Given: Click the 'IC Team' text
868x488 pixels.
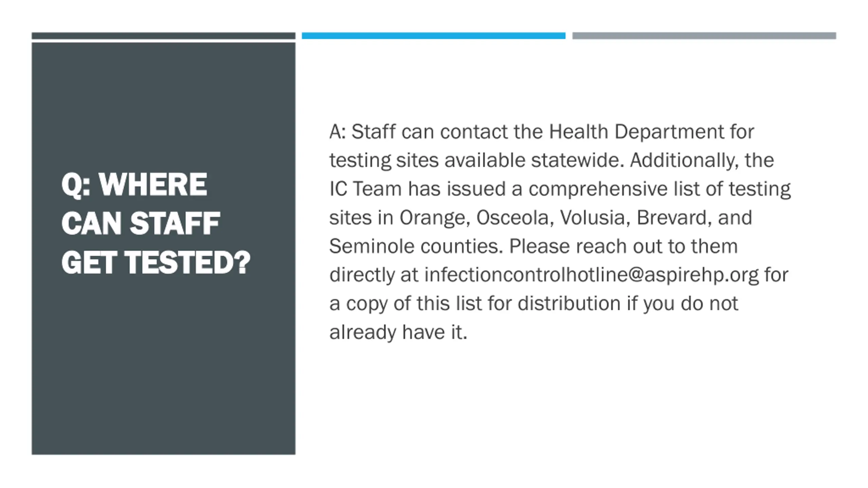Looking at the screenshot, I should tap(366, 189).
